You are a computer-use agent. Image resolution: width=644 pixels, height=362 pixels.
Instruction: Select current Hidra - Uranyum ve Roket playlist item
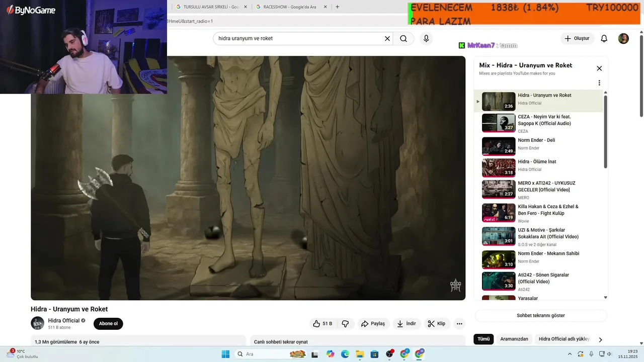(x=538, y=101)
